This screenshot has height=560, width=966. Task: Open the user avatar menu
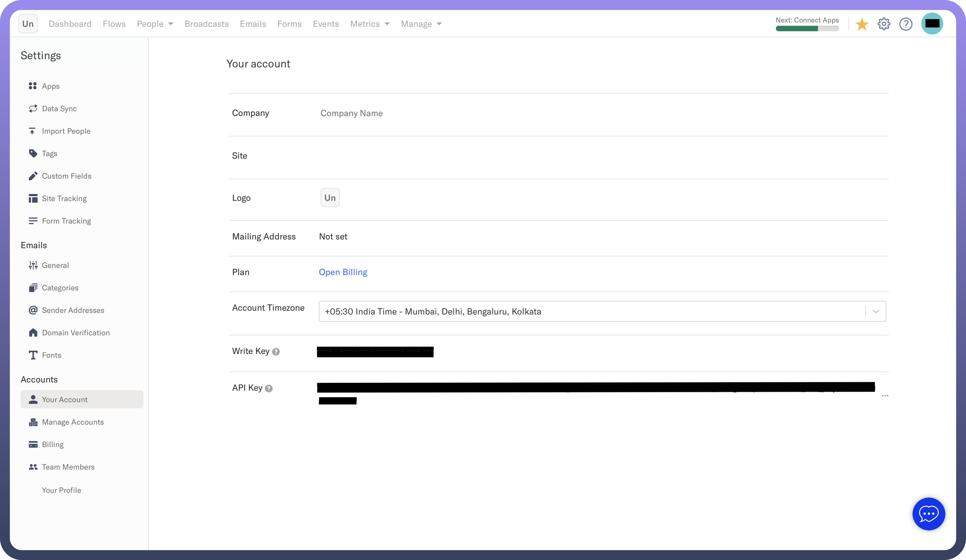[932, 24]
